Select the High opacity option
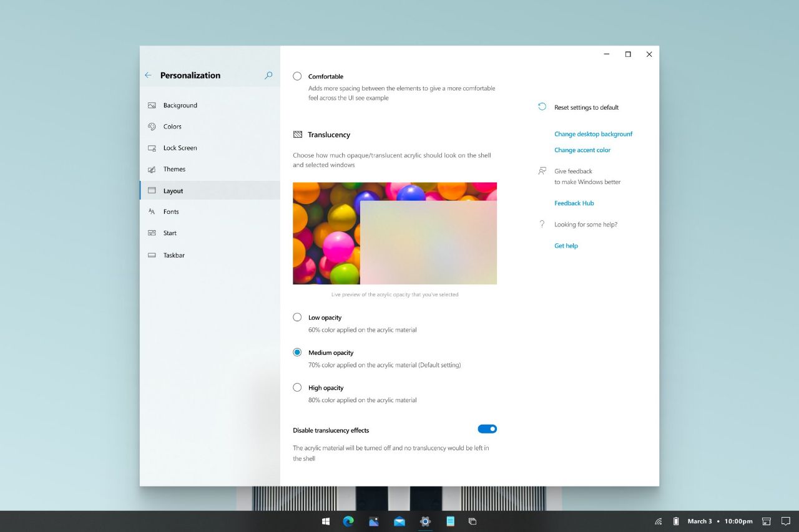Image resolution: width=799 pixels, height=532 pixels. 297,387
